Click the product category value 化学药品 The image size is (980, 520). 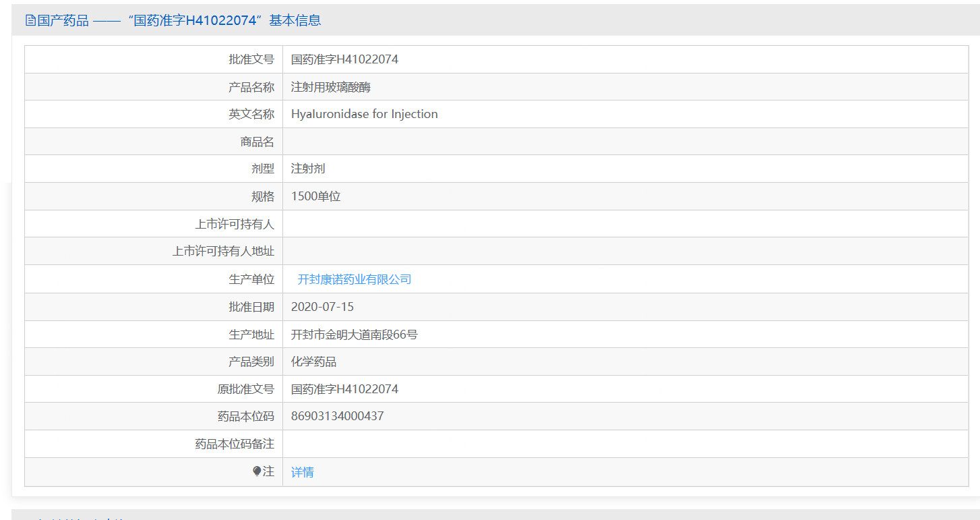(314, 362)
